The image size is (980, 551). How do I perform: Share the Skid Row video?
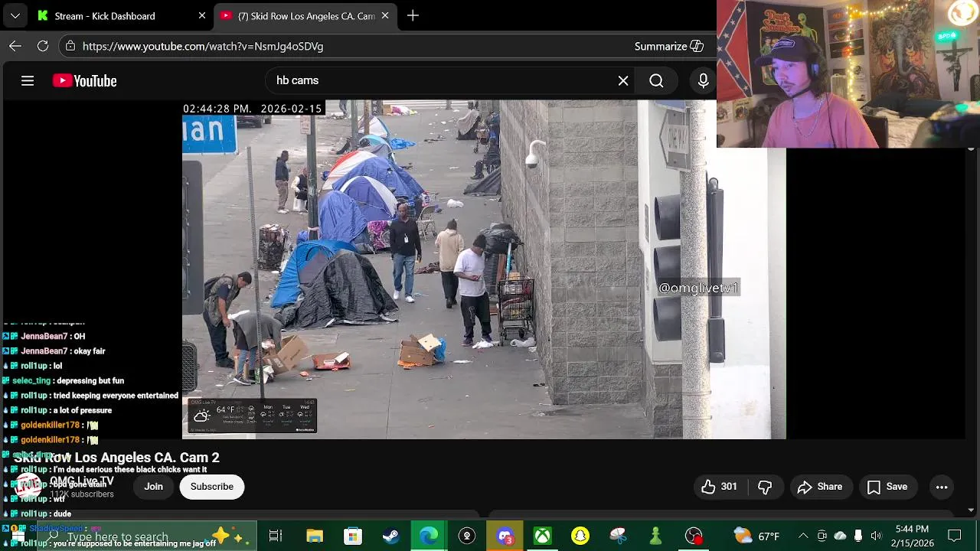820,487
